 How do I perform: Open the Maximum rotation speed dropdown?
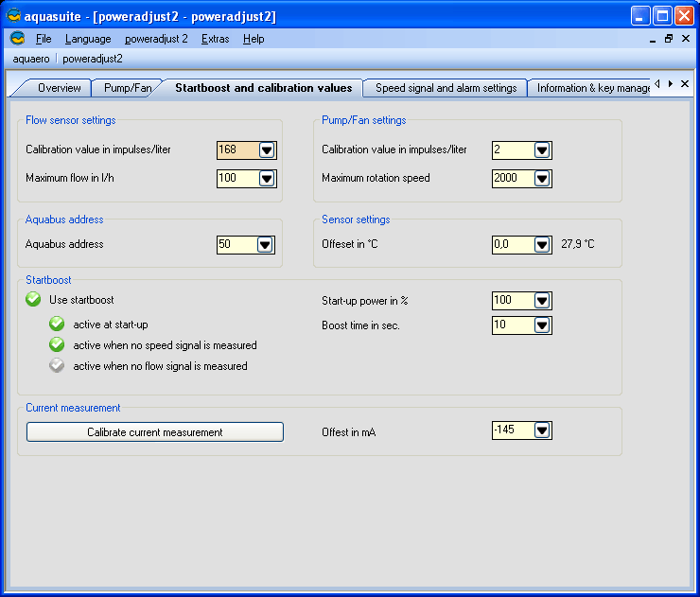click(541, 178)
